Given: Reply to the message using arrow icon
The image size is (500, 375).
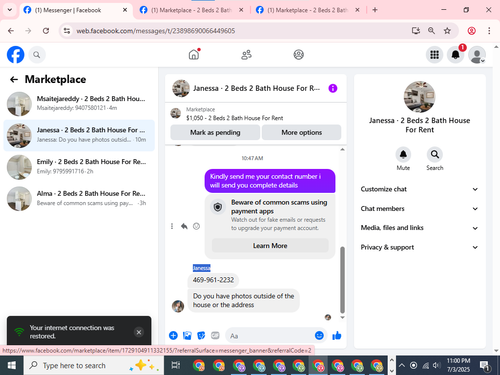Looking at the screenshot, I should point(184,226).
